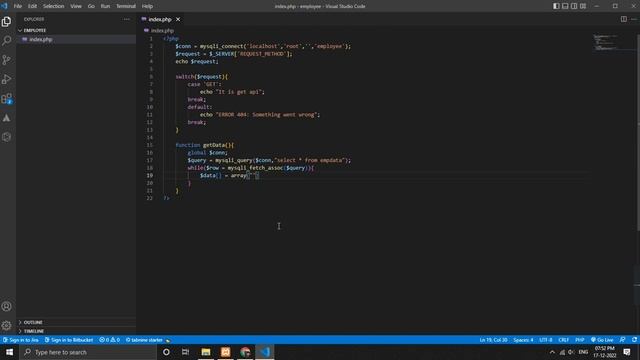Click index.php in the breadcrumb
Image resolution: width=640 pixels, height=360 pixels.
click(x=162, y=31)
